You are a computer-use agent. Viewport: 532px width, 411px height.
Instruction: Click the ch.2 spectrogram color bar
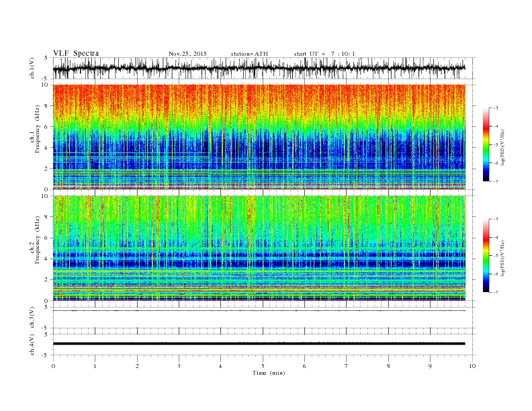click(x=486, y=256)
